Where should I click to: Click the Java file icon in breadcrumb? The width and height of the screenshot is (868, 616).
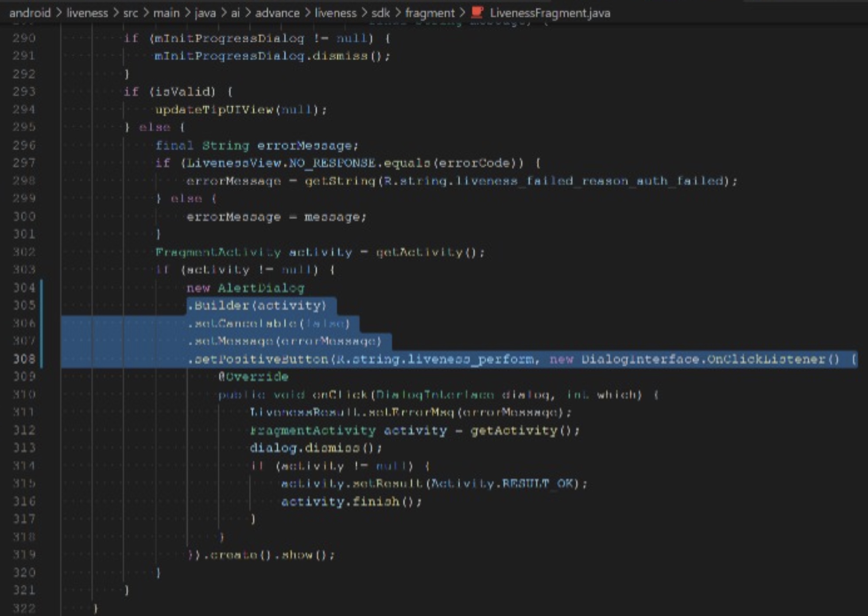[477, 12]
